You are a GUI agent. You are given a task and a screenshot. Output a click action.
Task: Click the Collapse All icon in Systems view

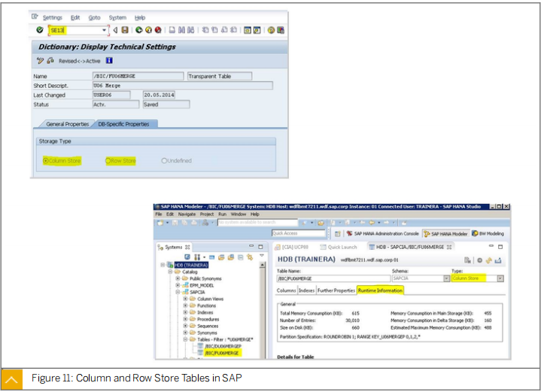241,257
